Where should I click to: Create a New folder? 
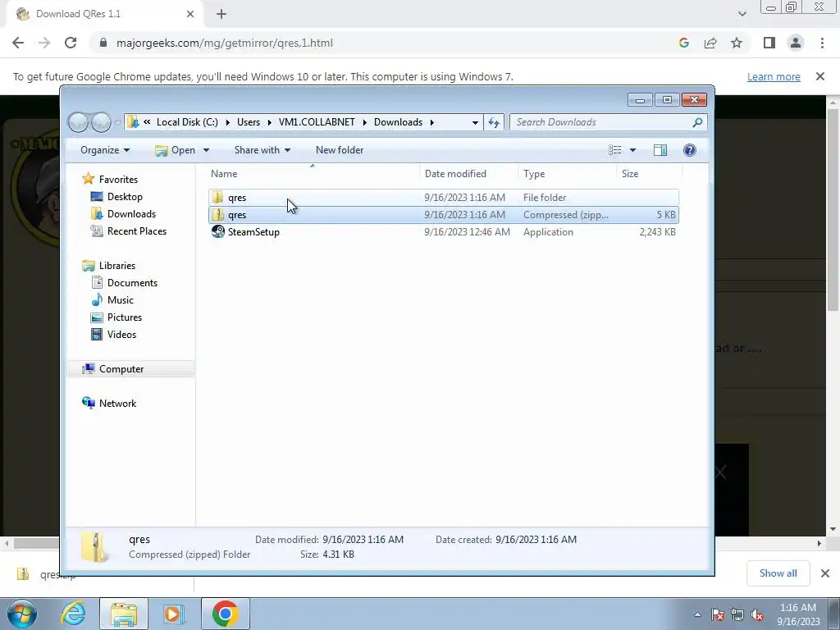coord(340,150)
